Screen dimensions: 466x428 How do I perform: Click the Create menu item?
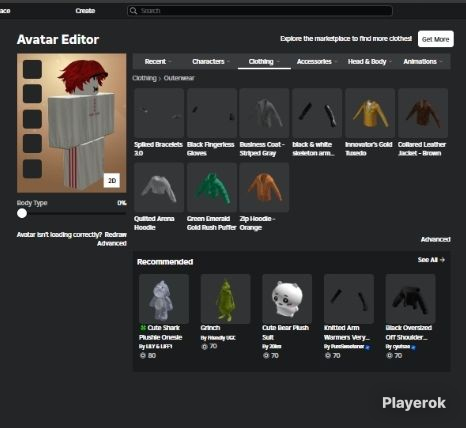point(85,11)
